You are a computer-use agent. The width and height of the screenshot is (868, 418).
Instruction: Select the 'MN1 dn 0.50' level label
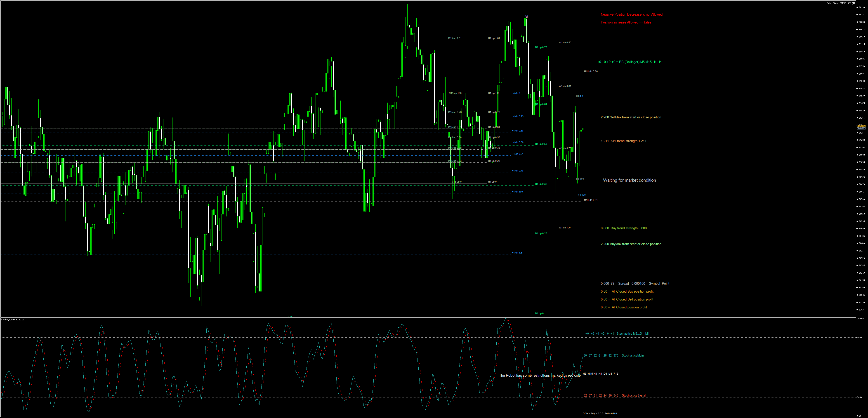[x=591, y=71]
